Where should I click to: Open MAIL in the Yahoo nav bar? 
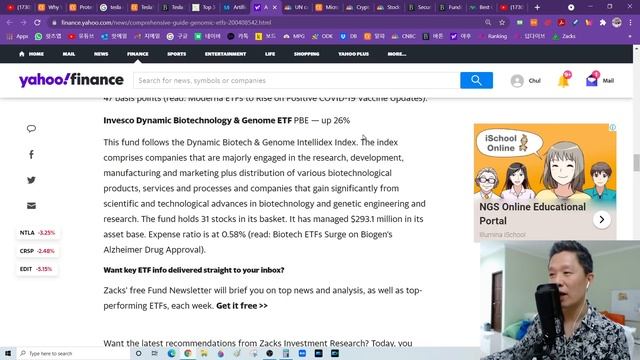click(69, 54)
